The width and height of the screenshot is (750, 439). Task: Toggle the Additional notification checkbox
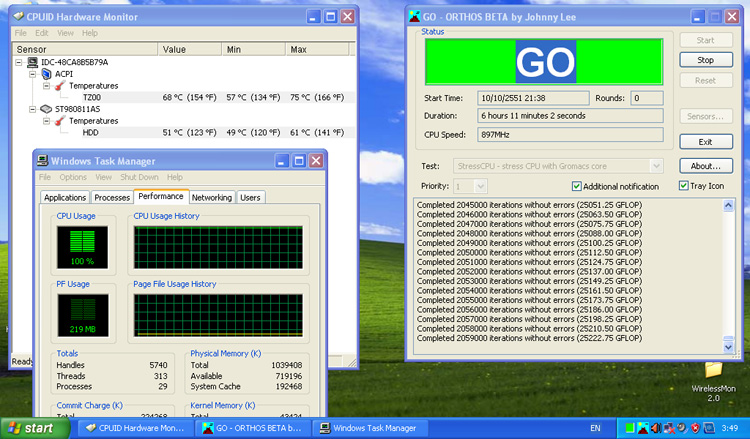click(577, 187)
